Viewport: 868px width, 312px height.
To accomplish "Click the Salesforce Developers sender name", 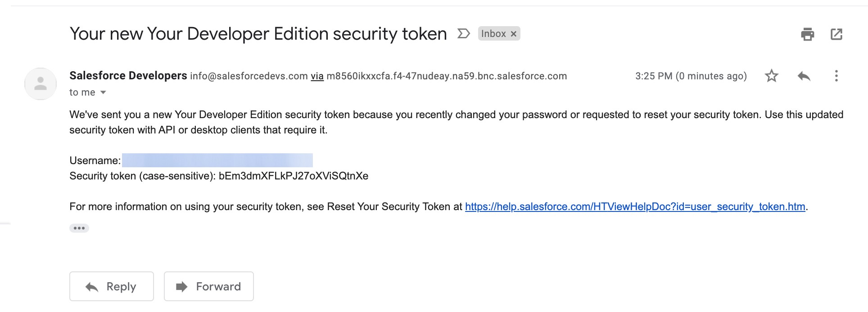I will (x=128, y=76).
